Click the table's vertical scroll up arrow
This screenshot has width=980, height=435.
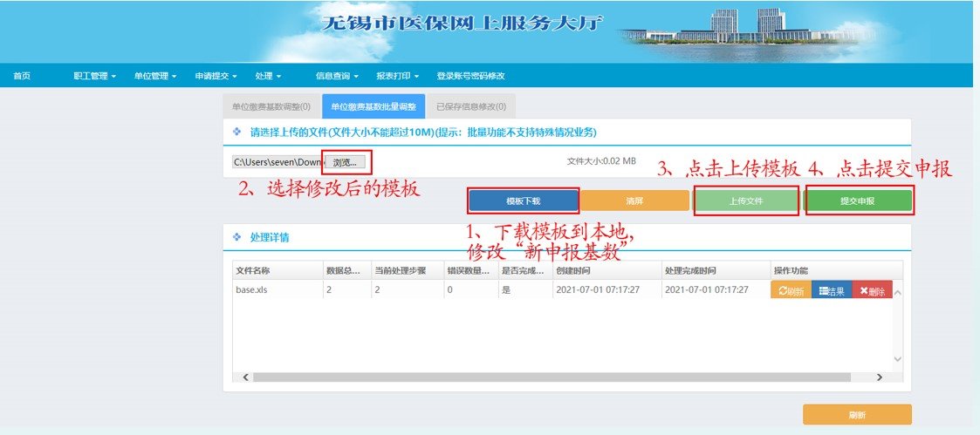pos(897,292)
